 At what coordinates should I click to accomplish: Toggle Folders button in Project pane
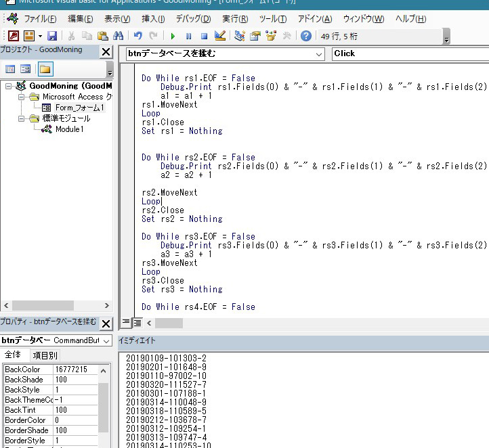pyautogui.click(x=45, y=69)
